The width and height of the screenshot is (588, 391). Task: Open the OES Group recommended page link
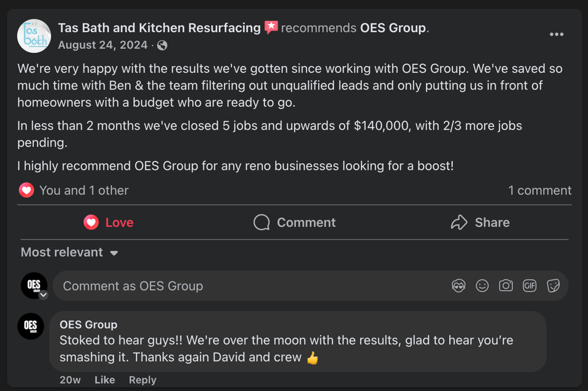tap(393, 28)
